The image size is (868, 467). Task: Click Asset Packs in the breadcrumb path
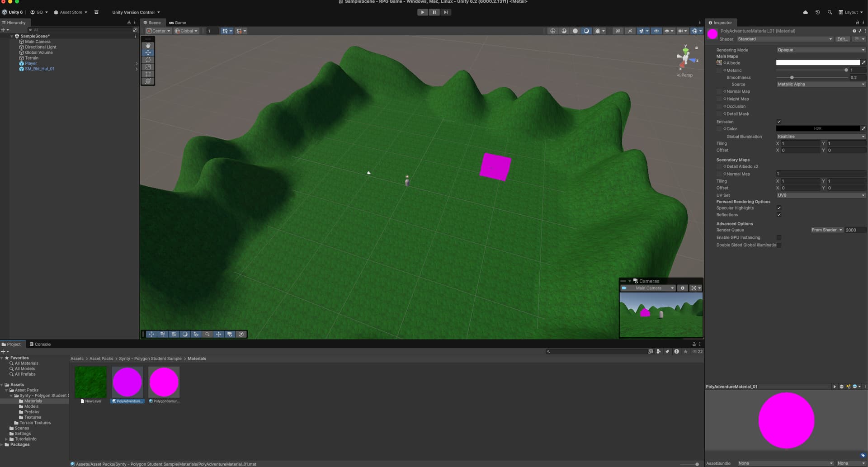coord(101,359)
